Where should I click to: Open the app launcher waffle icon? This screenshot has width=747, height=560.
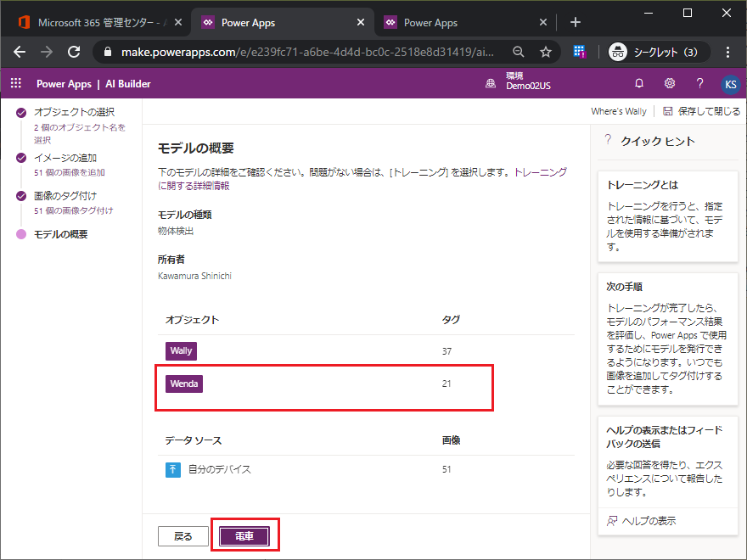pos(16,83)
